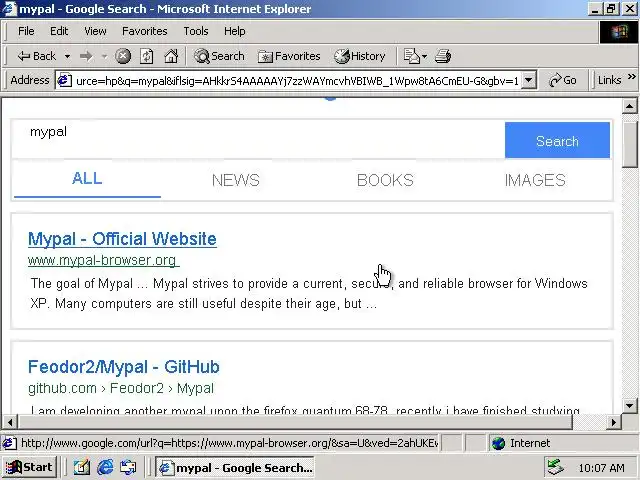Open the Tools menu
The image size is (640, 480).
tap(196, 31)
